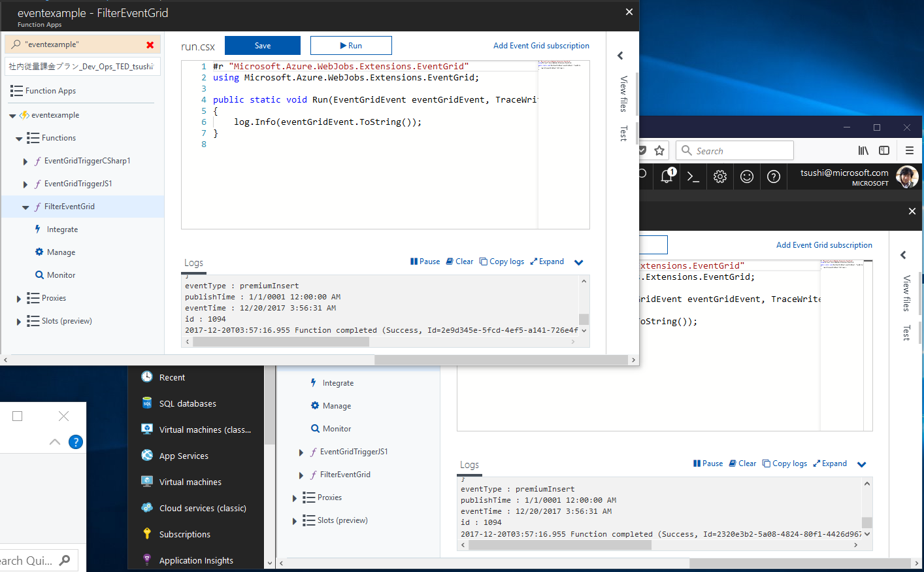Click blue help question mark icon
The image size is (924, 572).
point(76,442)
